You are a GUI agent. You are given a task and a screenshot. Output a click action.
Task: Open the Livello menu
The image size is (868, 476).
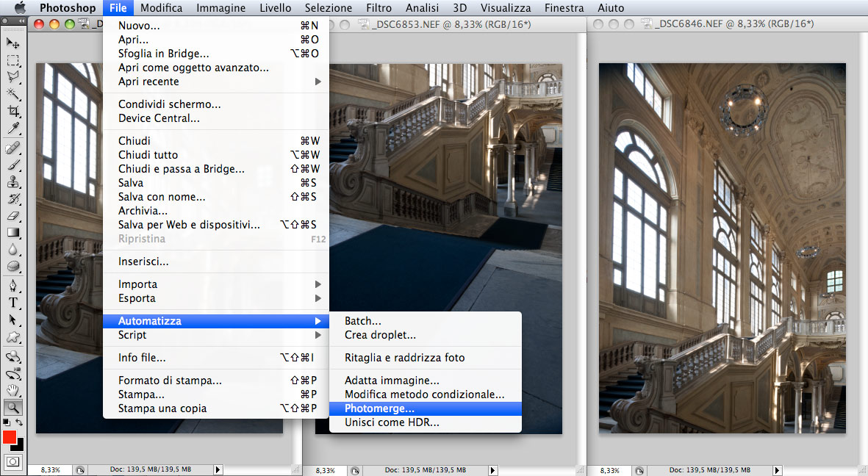tap(275, 8)
